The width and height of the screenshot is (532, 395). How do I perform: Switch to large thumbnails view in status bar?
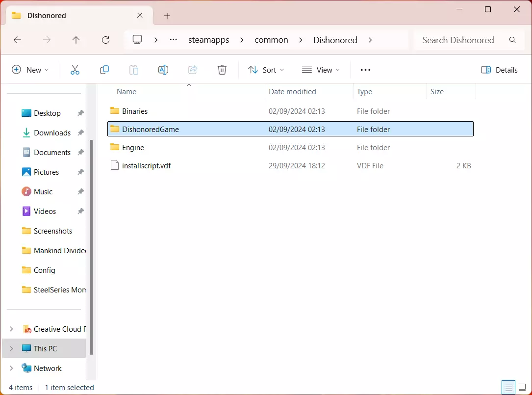coord(522,387)
